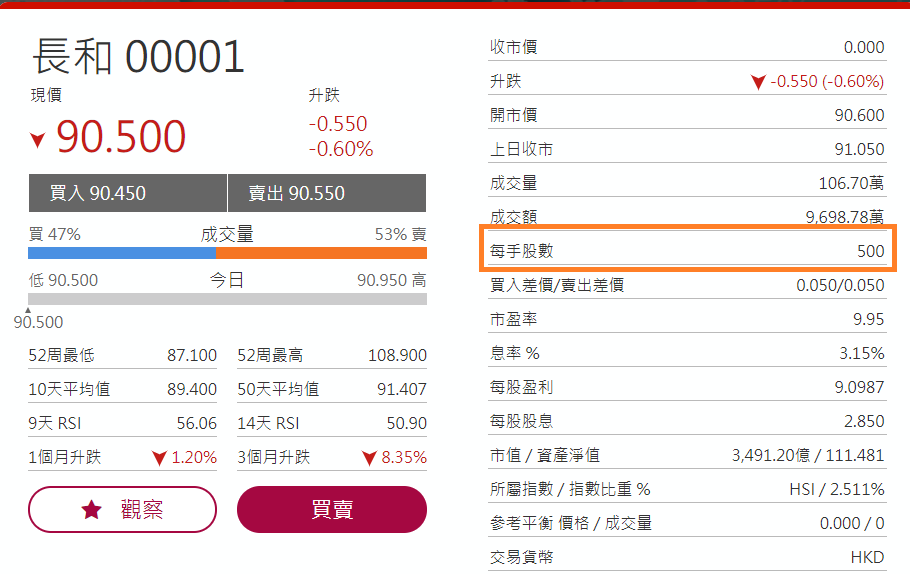Image resolution: width=910 pixels, height=574 pixels.
Task: Click the 9天 RSI value 56.06
Action: click(197, 423)
